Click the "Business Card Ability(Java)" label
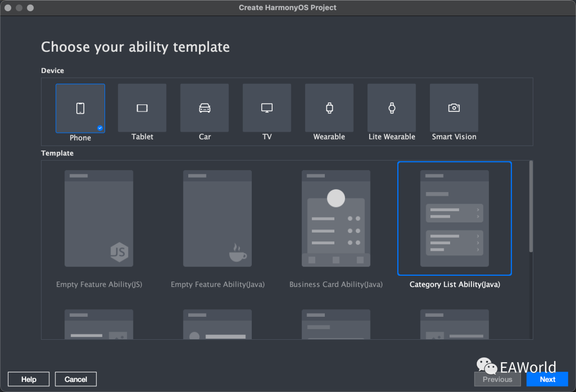 tap(336, 284)
